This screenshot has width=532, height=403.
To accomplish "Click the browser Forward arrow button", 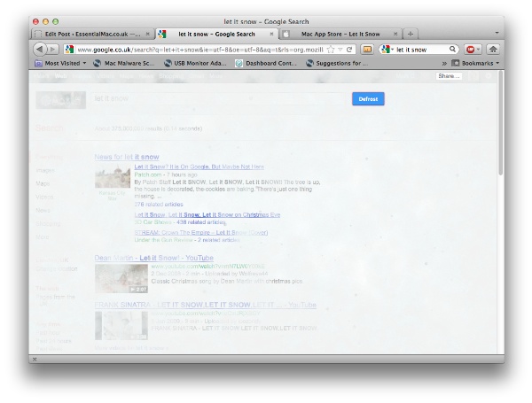I will pyautogui.click(x=52, y=50).
